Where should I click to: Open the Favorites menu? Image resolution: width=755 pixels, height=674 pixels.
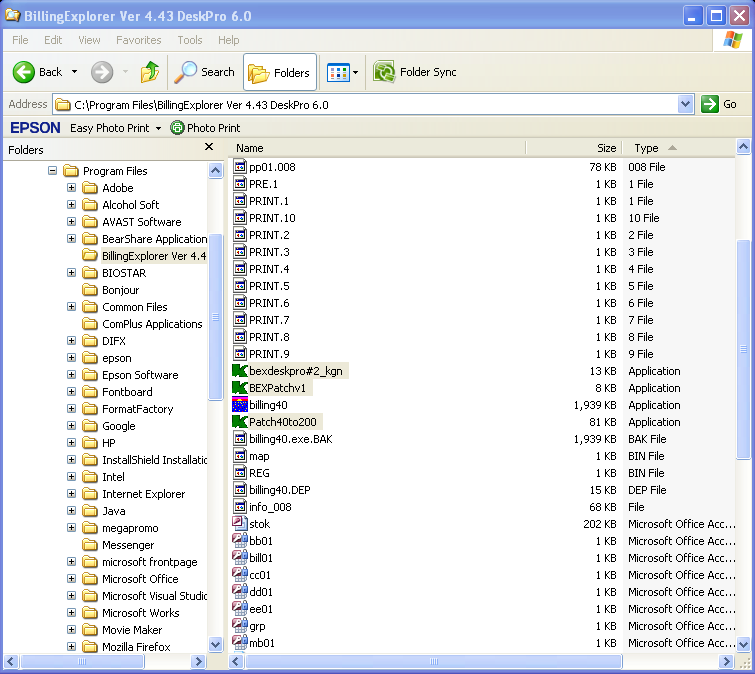coord(139,40)
